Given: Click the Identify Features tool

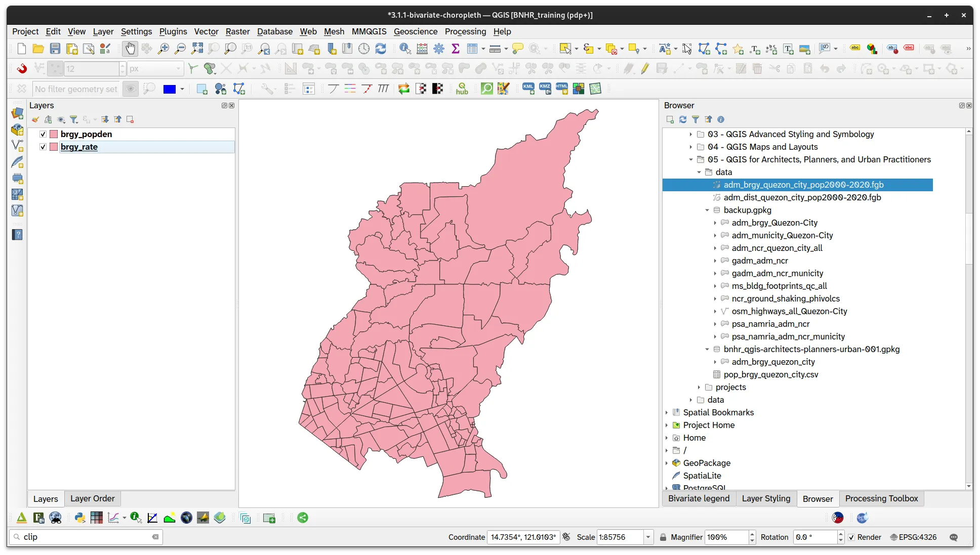Looking at the screenshot, I should pos(405,49).
